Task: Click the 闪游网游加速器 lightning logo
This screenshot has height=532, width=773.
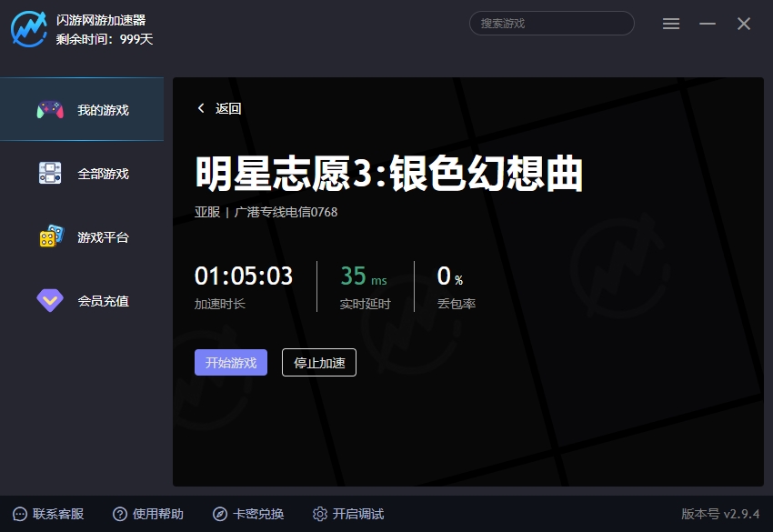Action: point(29,29)
